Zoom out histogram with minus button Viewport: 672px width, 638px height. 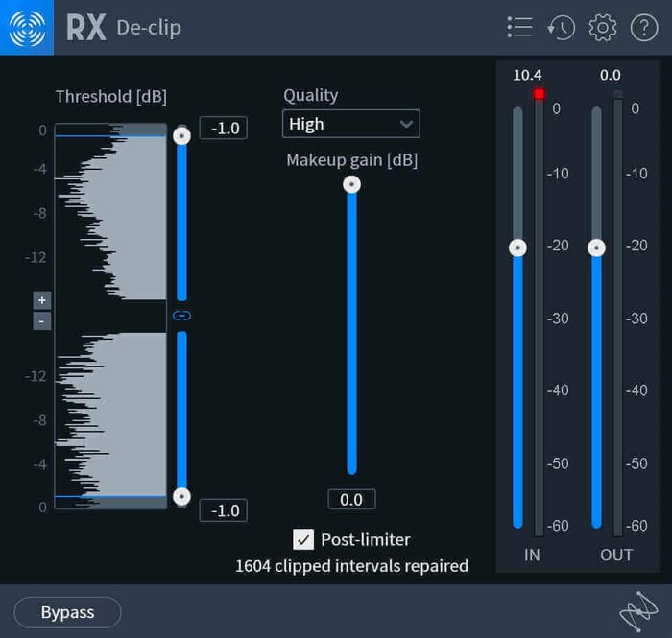point(42,321)
